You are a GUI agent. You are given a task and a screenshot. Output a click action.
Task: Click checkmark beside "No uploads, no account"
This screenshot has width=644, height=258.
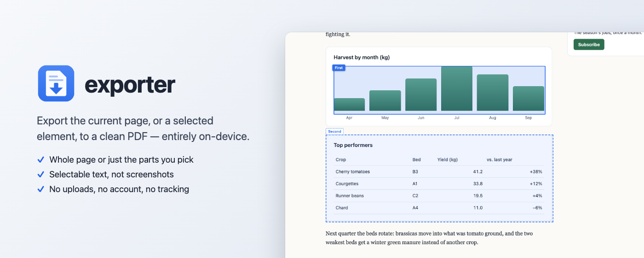(40, 189)
